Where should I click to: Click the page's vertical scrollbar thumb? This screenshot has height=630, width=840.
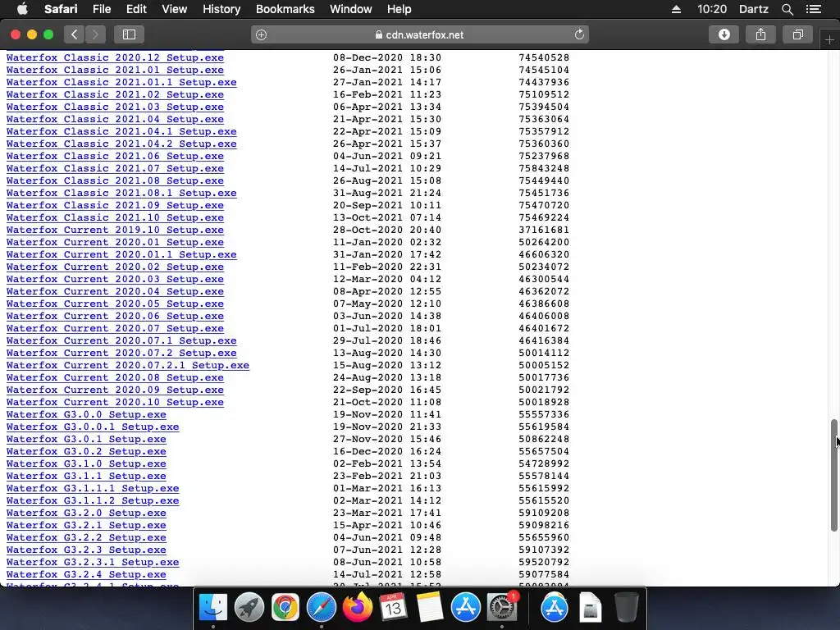(833, 475)
